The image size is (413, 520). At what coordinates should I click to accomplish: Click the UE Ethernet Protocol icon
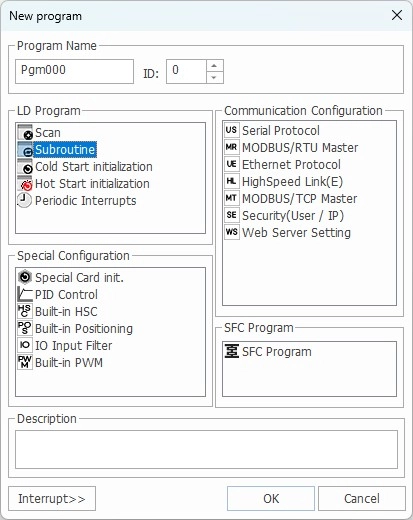pos(232,164)
